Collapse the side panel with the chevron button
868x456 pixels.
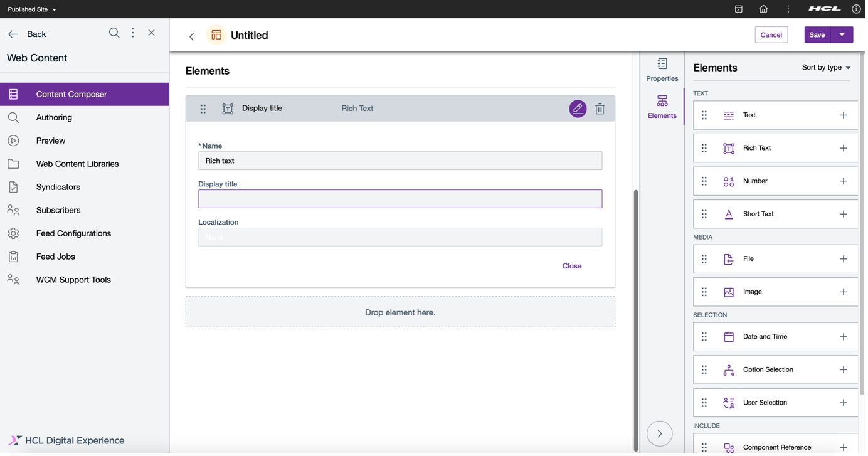coord(659,433)
